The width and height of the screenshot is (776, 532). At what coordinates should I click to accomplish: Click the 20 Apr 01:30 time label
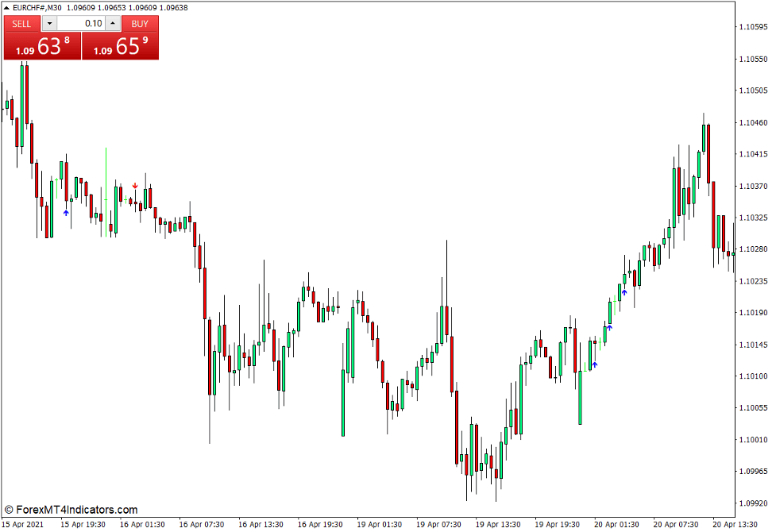pos(618,524)
